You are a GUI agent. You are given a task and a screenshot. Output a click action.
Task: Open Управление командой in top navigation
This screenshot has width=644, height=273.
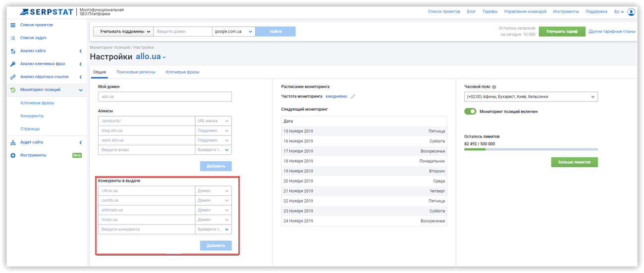525,12
